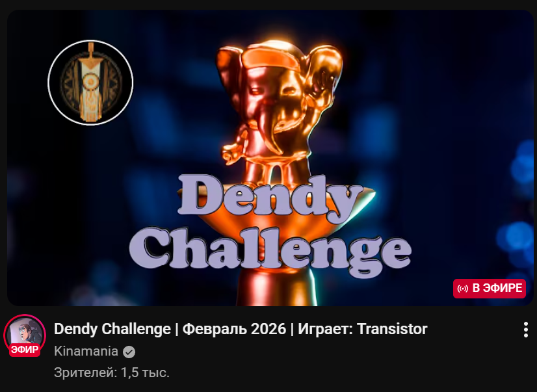Click Играет: Transistor in the title

click(x=362, y=329)
